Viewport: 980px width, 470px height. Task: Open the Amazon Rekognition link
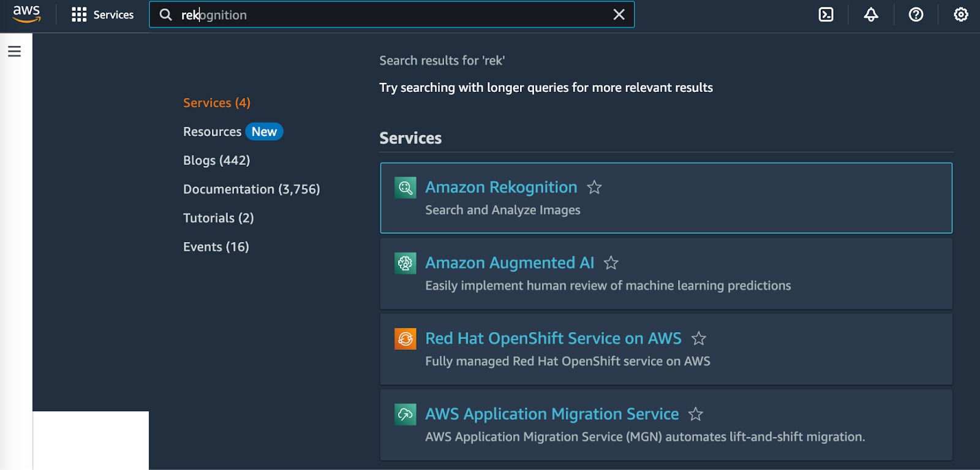tap(501, 188)
